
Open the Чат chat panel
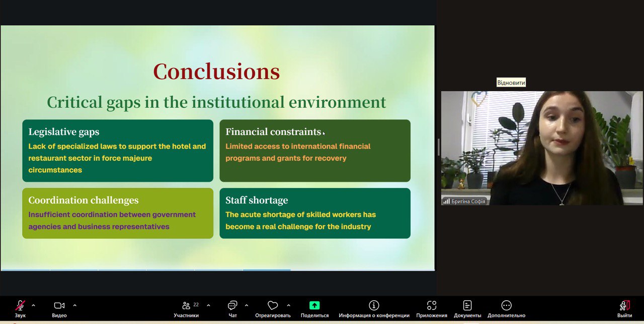point(232,306)
